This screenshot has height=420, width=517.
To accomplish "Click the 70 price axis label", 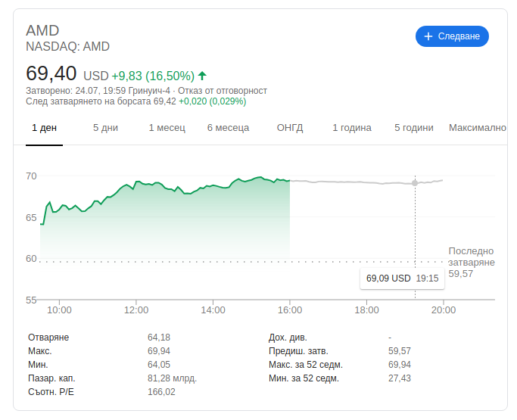I will click(x=31, y=176).
